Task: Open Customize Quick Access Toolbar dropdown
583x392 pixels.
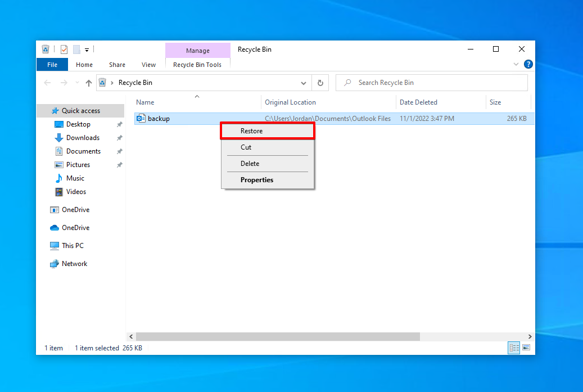Action: point(87,49)
